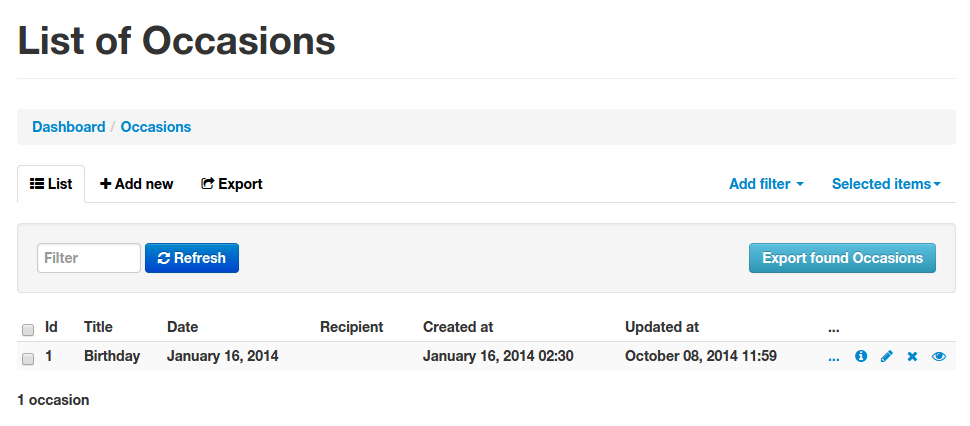Screen dimensions: 970x426
Task: Click Export found Occasions button
Action: pos(842,258)
